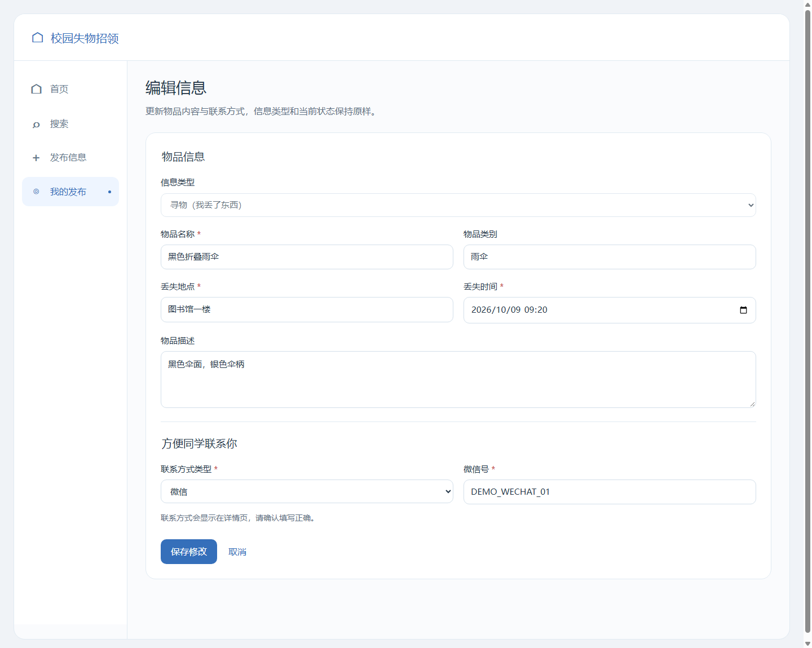Click the 校园失物招领 logo icon

(x=38, y=38)
